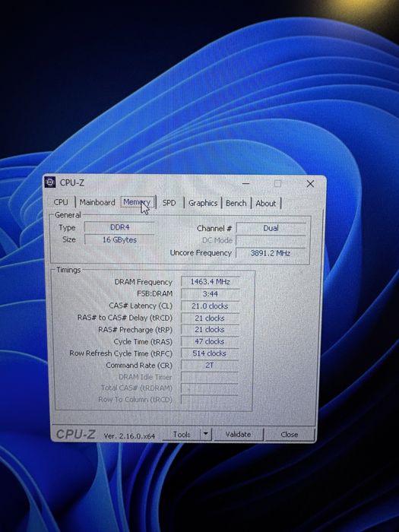Screen dimensions: 399x532
Task: Click the empty Total CAS# (tRDRAM) field
Action: pos(210,388)
